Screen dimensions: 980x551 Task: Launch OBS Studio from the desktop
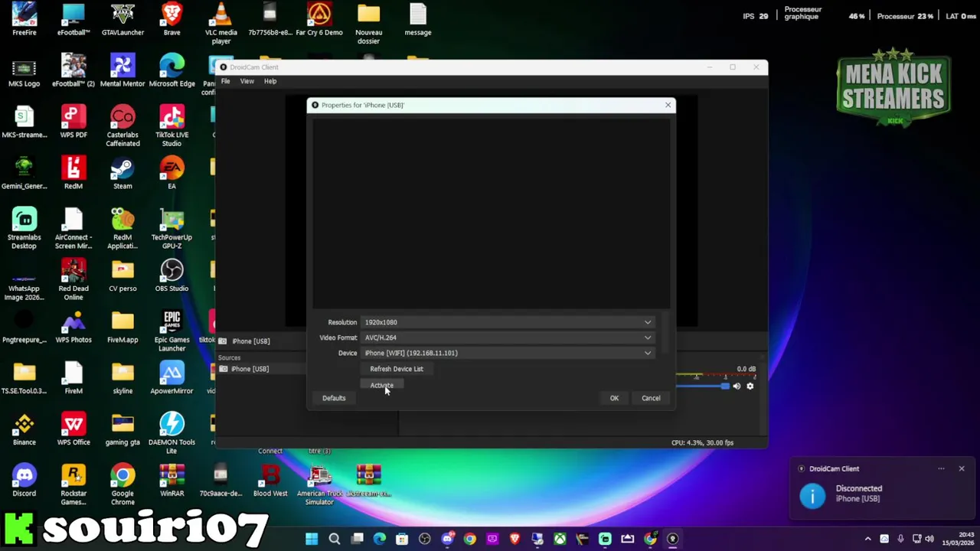[x=171, y=275]
